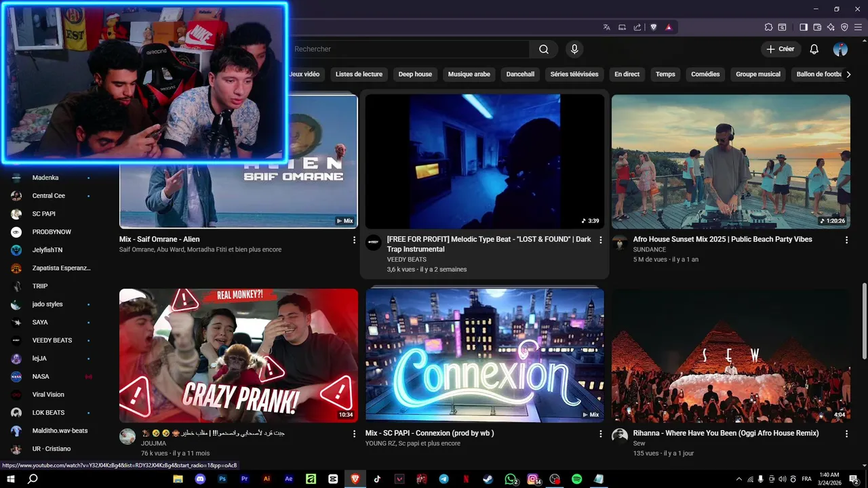The width and height of the screenshot is (868, 488).
Task: Show hidden system tray icons chevron
Action: click(x=738, y=479)
